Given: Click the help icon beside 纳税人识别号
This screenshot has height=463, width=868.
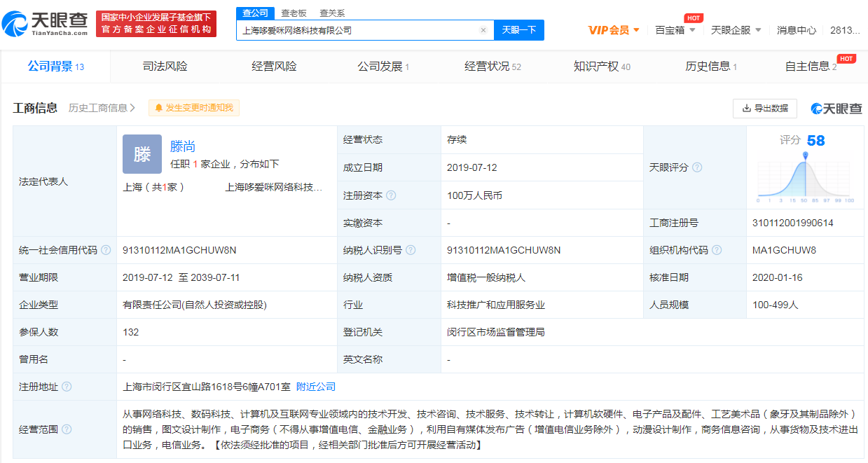Looking at the screenshot, I should click(411, 250).
